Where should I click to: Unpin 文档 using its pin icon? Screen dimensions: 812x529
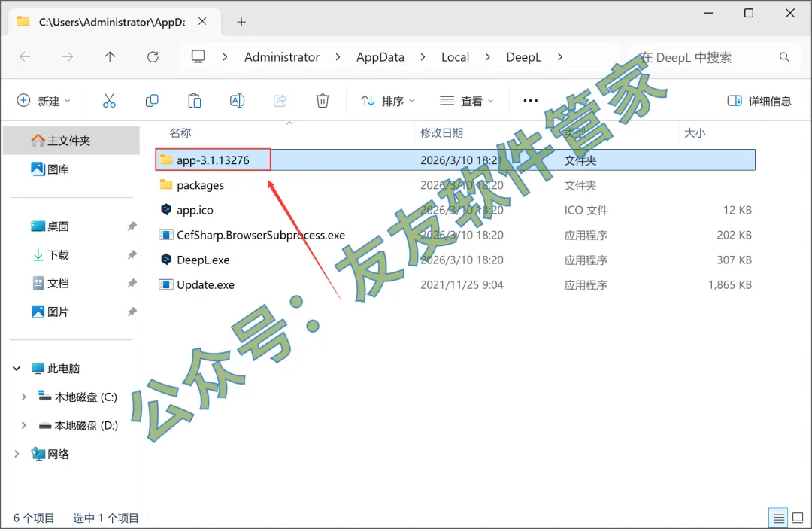click(x=132, y=284)
